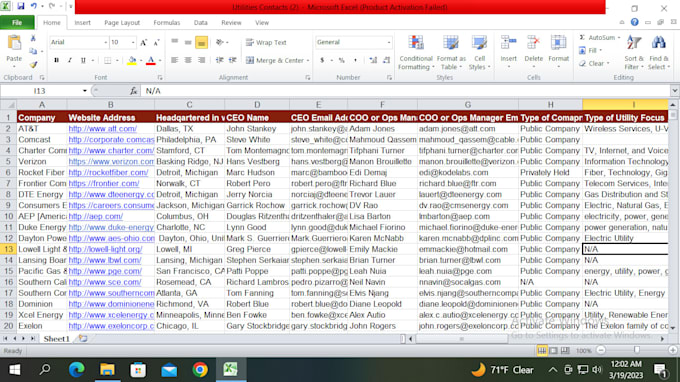Open the http://www.lbwl.com/ link
Screen dimensions: 680x382
point(105,260)
